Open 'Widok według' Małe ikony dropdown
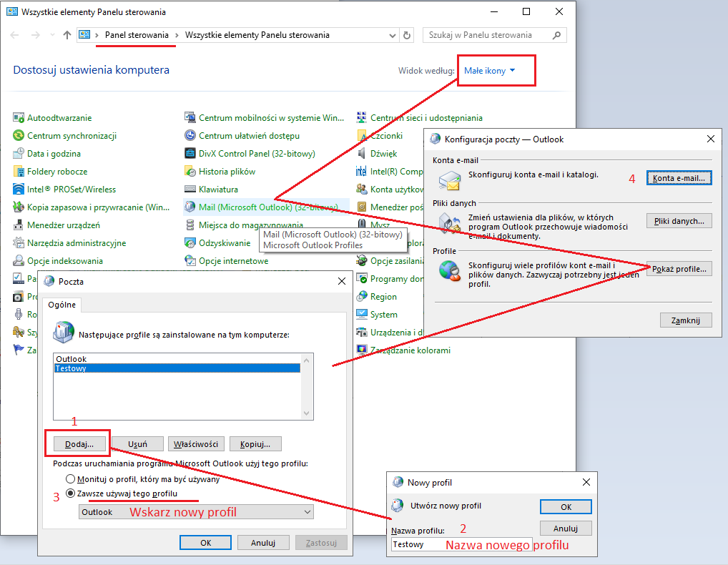728x565 pixels. (489, 71)
